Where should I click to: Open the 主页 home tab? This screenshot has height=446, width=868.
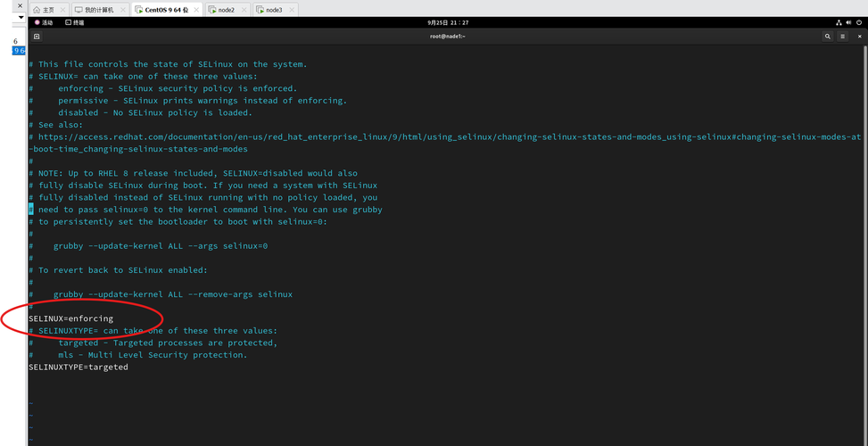pos(46,10)
